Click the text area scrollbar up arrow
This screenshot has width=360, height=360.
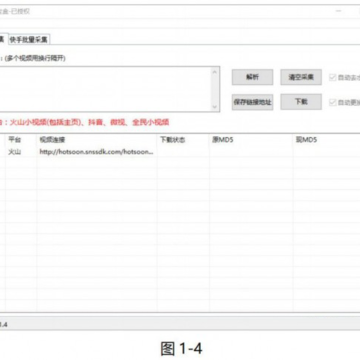215,72
